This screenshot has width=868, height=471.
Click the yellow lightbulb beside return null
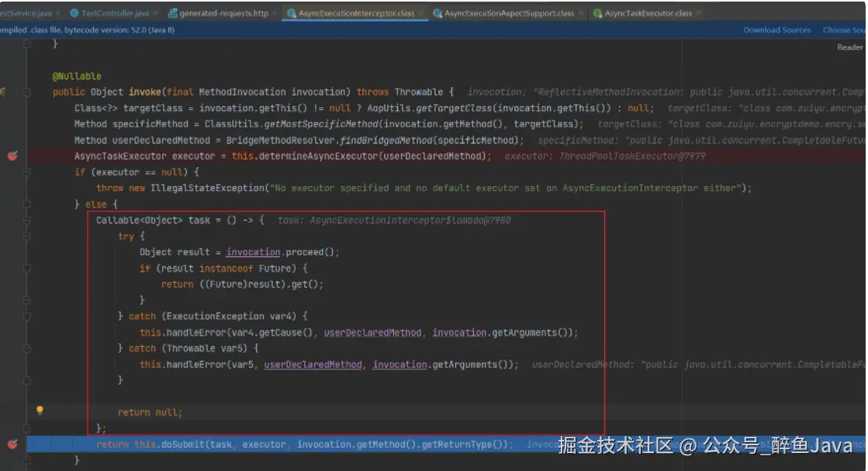tap(40, 410)
